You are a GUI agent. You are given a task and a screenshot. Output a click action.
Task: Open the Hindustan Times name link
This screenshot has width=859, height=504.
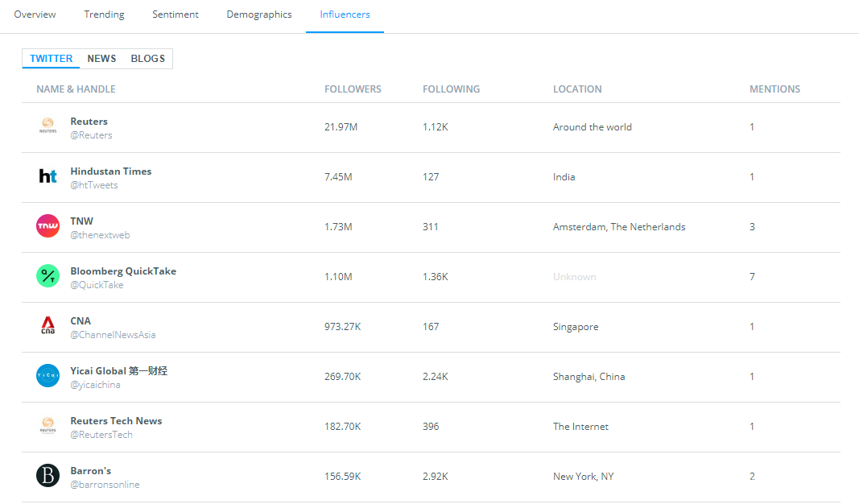[110, 171]
